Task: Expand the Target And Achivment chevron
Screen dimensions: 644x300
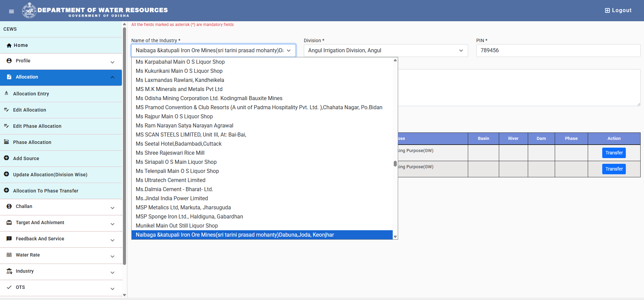Action: click(112, 224)
